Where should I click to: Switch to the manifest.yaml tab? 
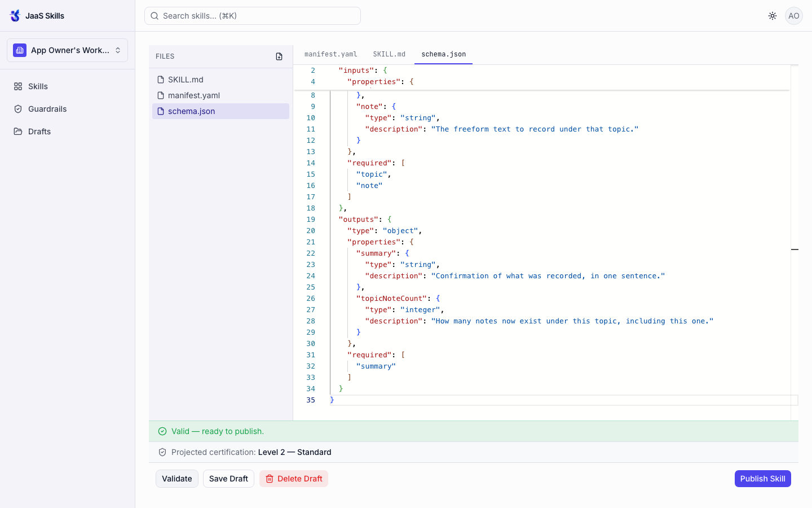click(331, 54)
